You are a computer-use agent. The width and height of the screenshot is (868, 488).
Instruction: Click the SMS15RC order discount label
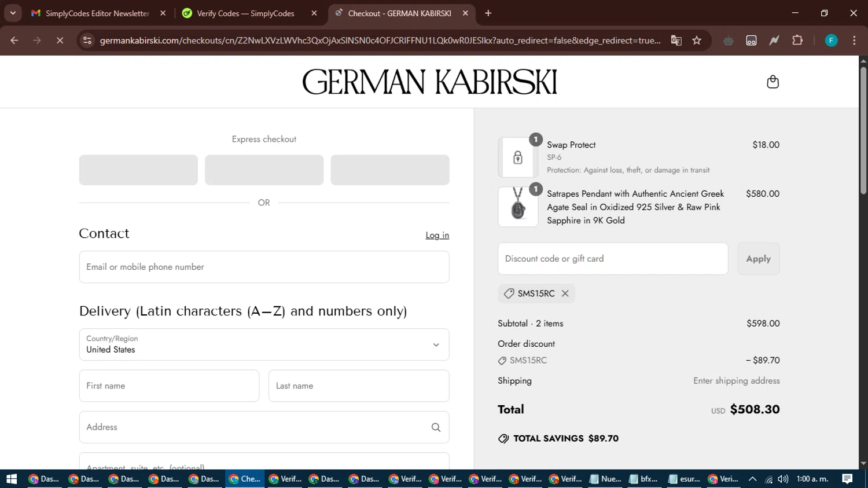click(528, 360)
